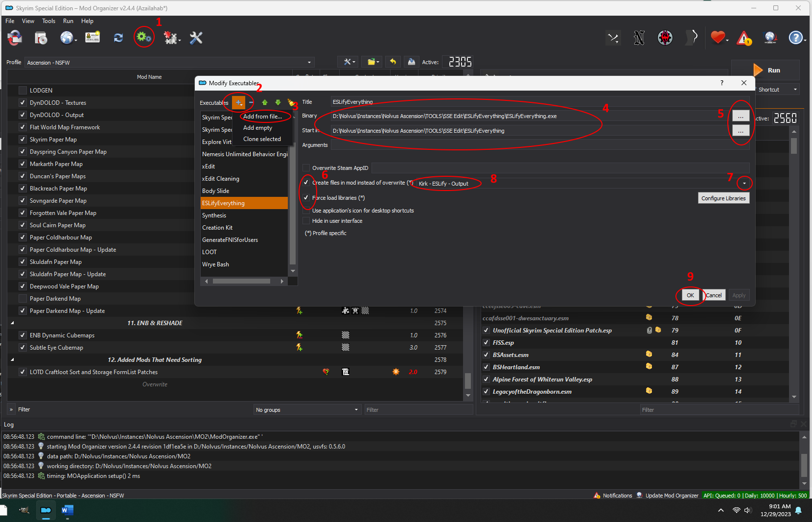812x522 pixels.
Task: Expand the Kirk - ESLify - Output mod dropdown
Action: click(744, 183)
